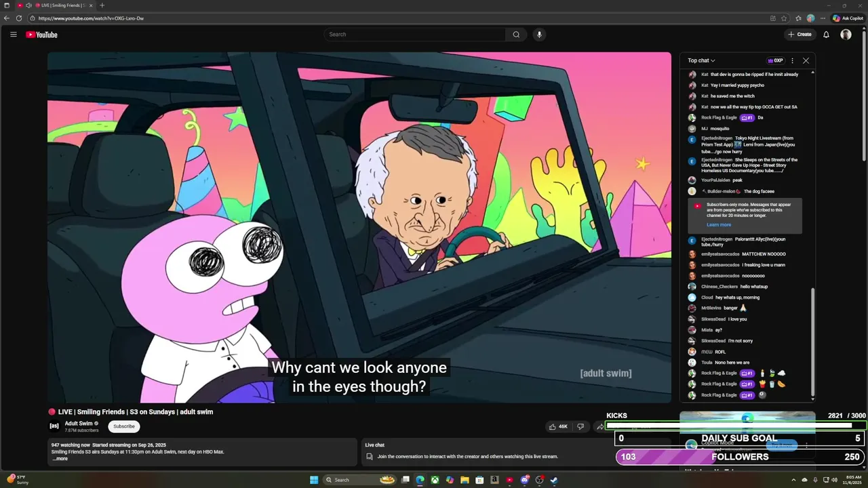The image size is (868, 488).
Task: Like the video with thumbs up
Action: point(559,426)
